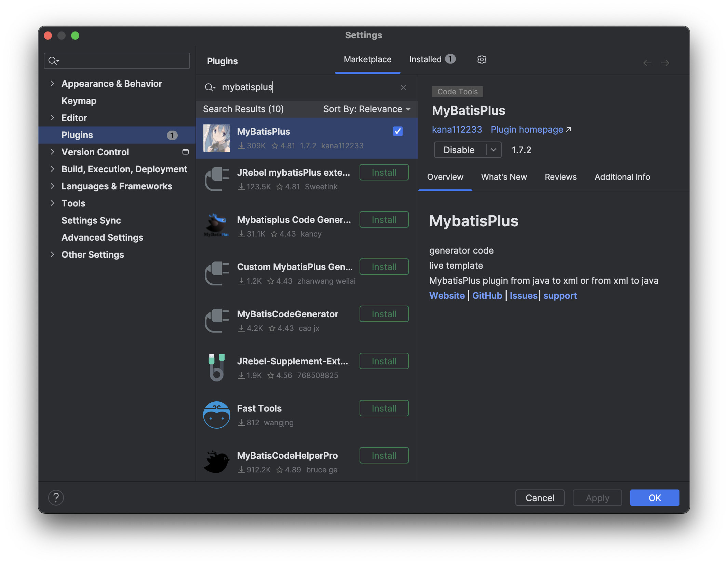
Task: Open the Plugin homepage link
Action: pos(527,130)
